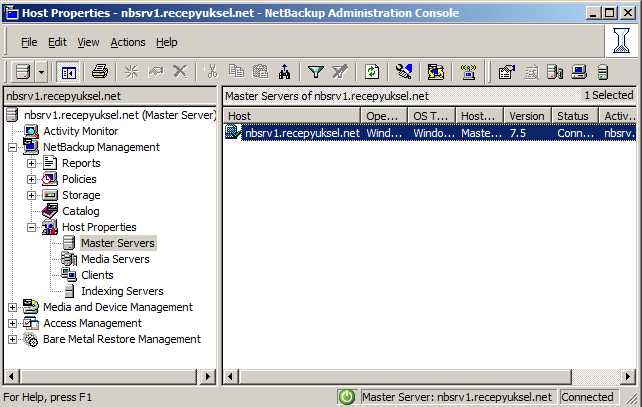The height and width of the screenshot is (407, 642).
Task: Click the Properties toolbar icon
Action: tap(506, 72)
